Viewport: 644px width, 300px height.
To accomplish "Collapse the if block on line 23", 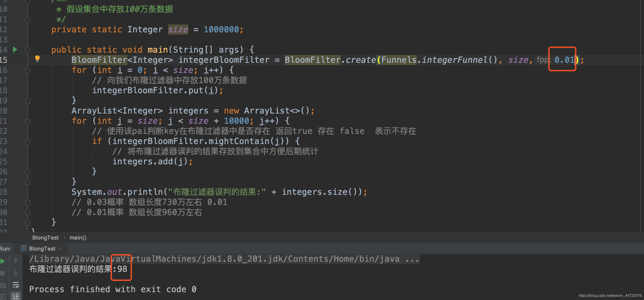I will pos(28,142).
